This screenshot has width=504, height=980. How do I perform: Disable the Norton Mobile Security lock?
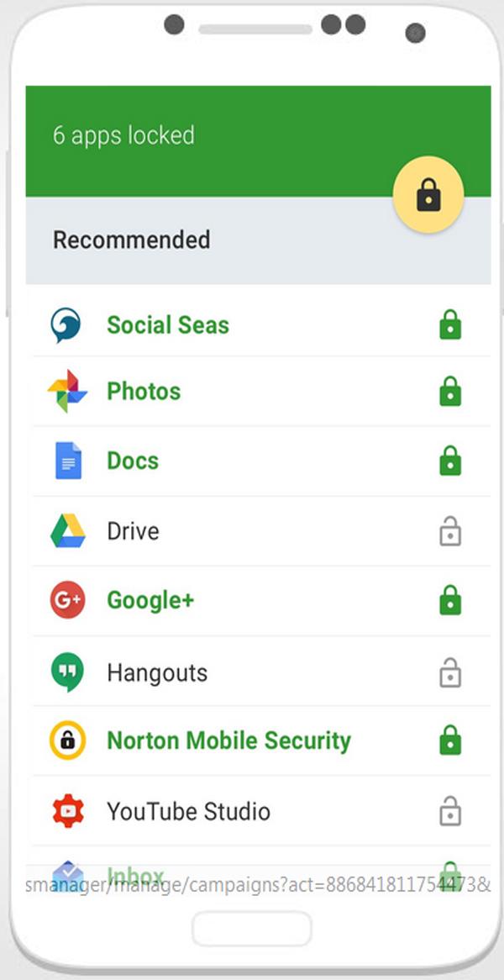(450, 740)
